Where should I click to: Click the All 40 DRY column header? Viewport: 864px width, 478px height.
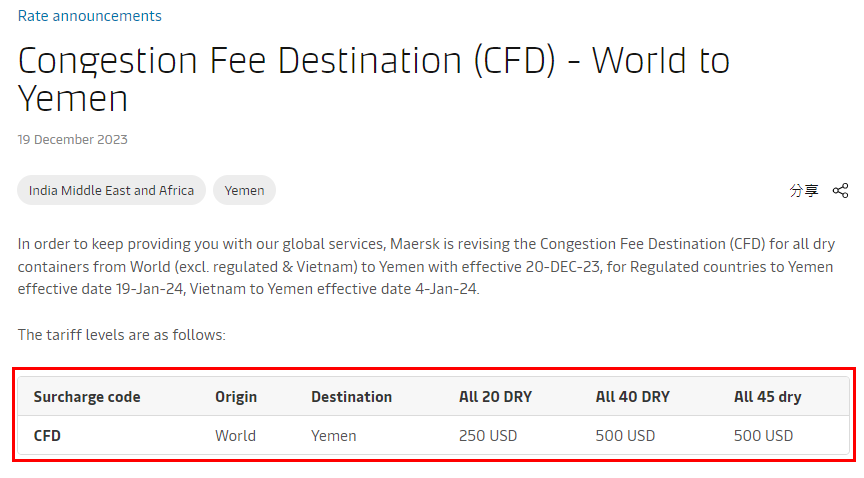tap(632, 397)
